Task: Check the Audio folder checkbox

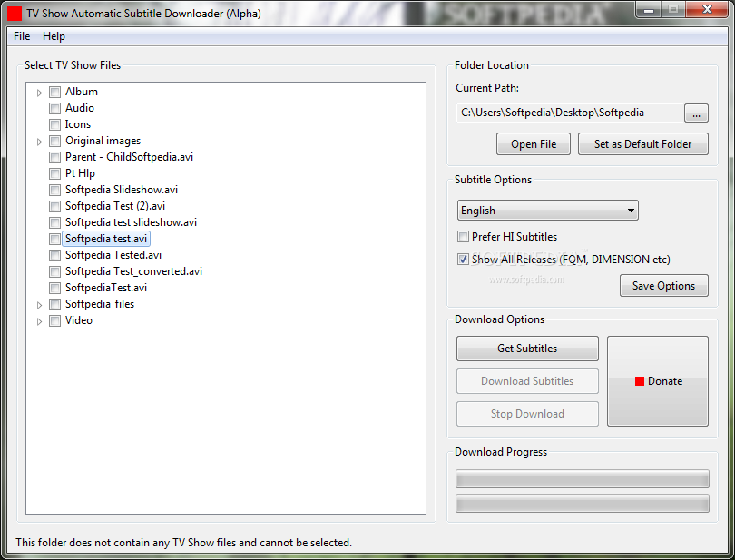Action: 54,108
